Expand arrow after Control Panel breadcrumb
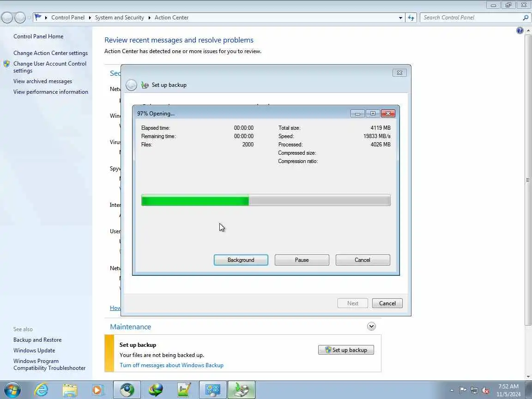This screenshot has height=399, width=532. tap(90, 18)
